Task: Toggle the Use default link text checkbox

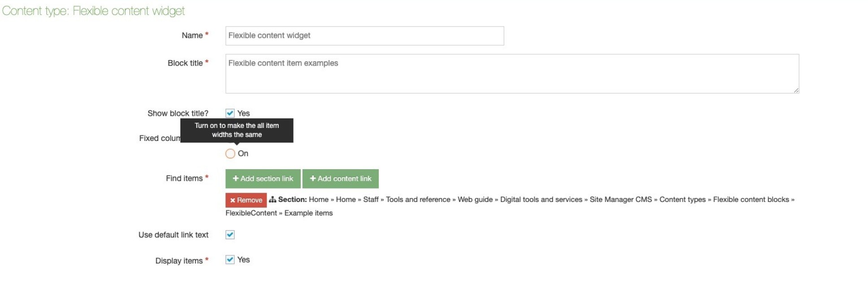Action: tap(230, 235)
